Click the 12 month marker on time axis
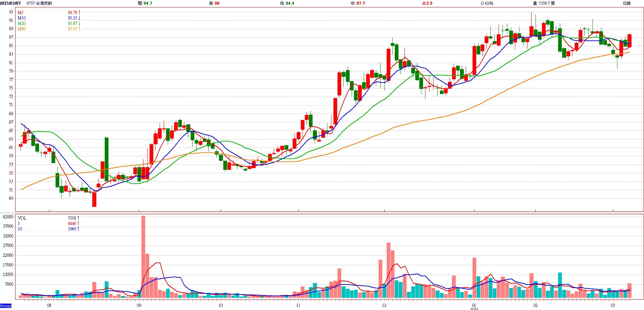Image resolution: width=644 pixels, height=310 pixels. click(x=384, y=305)
